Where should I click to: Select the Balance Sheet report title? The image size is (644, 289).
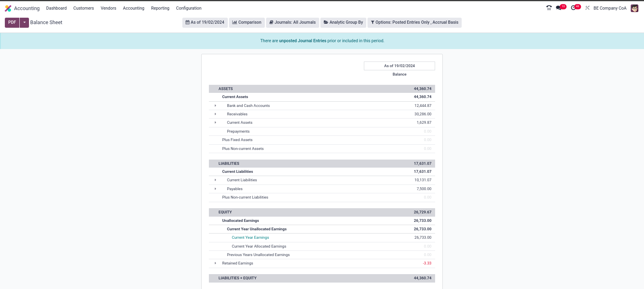tap(46, 23)
